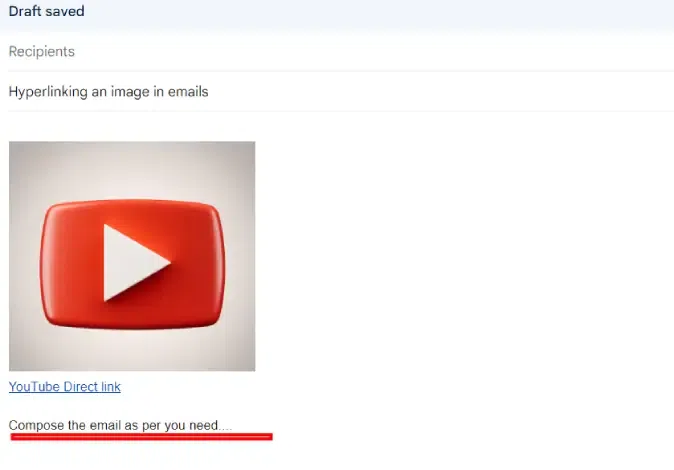Screen dimensions: 674x470
Task: Click the word 'link' ending the hyperlink
Action: click(111, 387)
